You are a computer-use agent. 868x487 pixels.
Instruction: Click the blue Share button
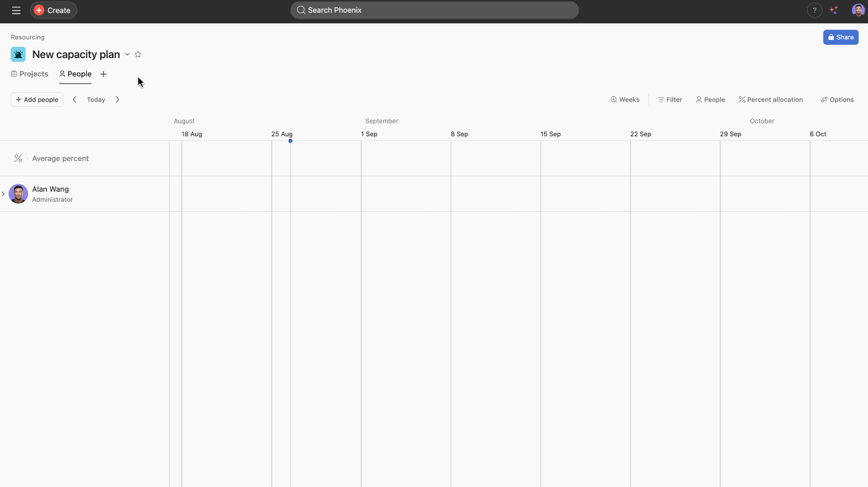point(840,37)
